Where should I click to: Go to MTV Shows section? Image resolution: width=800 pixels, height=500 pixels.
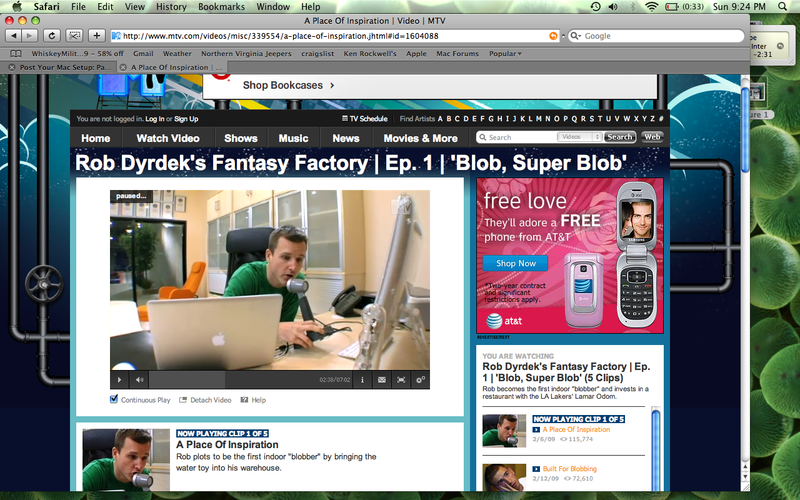pos(241,138)
